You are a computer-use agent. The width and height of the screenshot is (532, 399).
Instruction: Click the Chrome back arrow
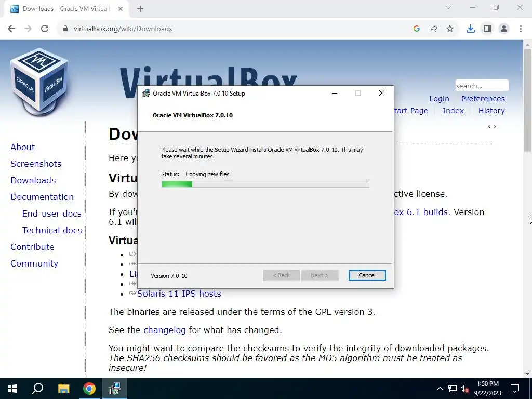click(x=11, y=29)
